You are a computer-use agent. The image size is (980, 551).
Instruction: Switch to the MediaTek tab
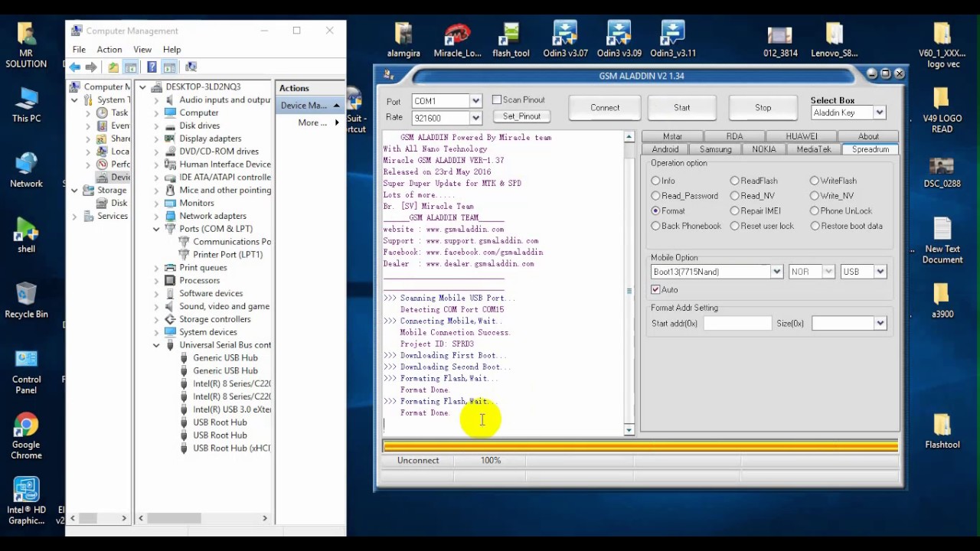coord(813,149)
